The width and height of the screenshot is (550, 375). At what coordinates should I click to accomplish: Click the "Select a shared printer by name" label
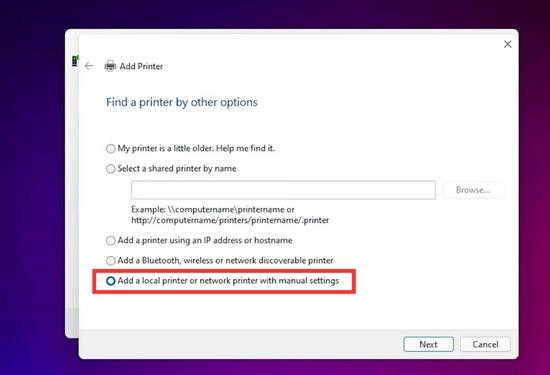tap(177, 169)
